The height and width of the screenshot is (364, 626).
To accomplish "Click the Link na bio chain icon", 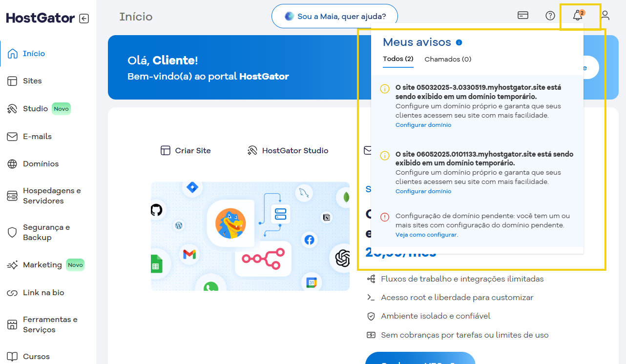I will pos(12,293).
